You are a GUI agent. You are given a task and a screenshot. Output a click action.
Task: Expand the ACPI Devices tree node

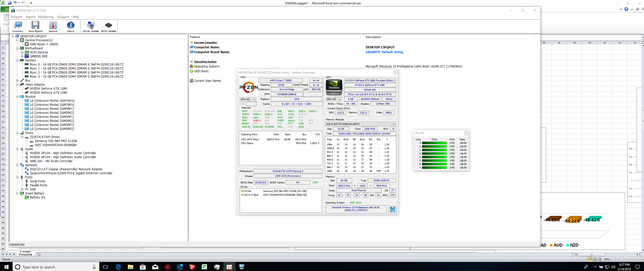22,52
